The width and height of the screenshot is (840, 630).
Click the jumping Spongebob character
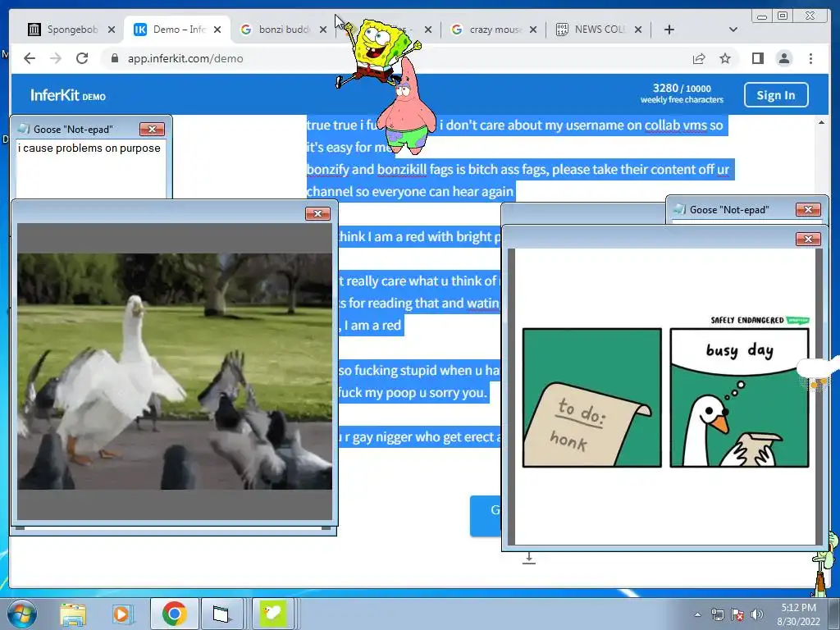click(378, 52)
